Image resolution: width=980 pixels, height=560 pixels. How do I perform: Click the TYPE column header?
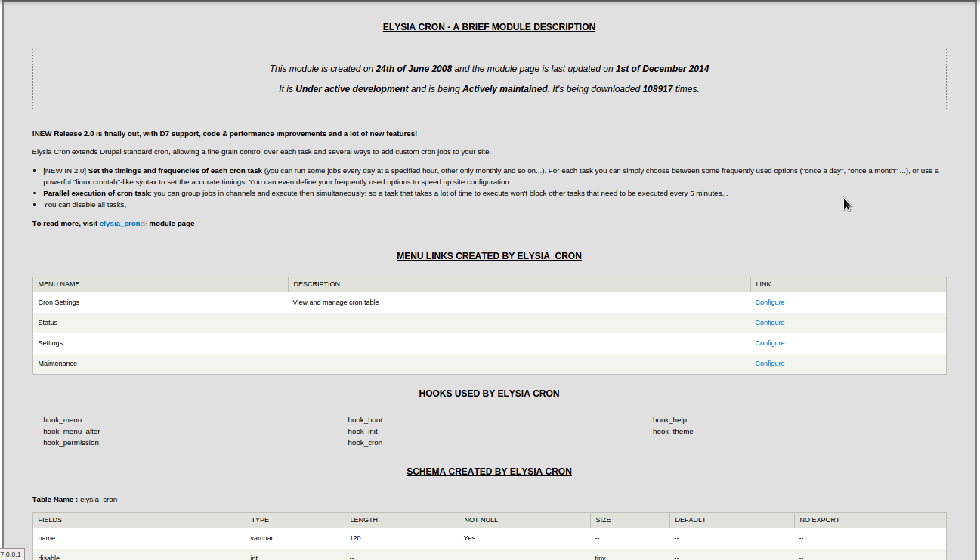(260, 520)
